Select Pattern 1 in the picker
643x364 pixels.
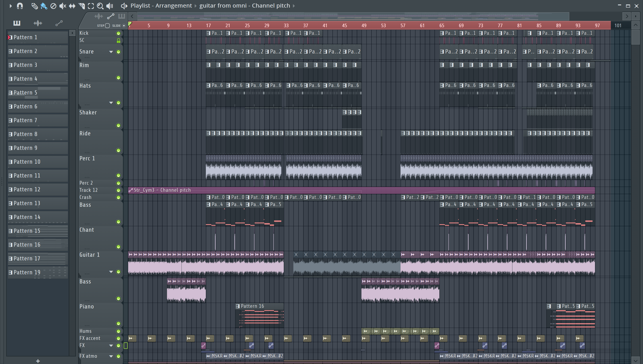pyautogui.click(x=38, y=37)
